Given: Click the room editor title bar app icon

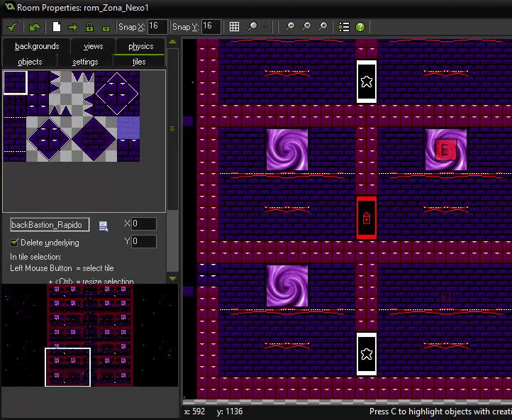Looking at the screenshot, I should (9, 7).
